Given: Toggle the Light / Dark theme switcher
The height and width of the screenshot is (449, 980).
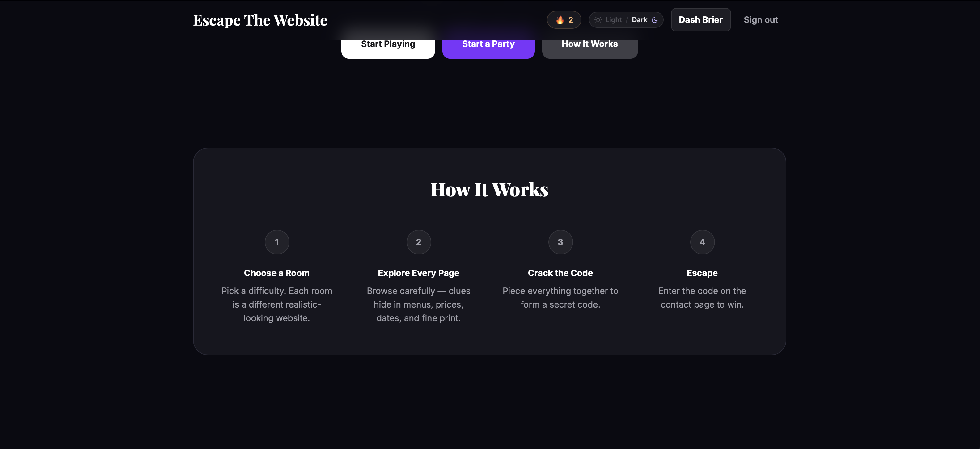Looking at the screenshot, I should point(626,20).
